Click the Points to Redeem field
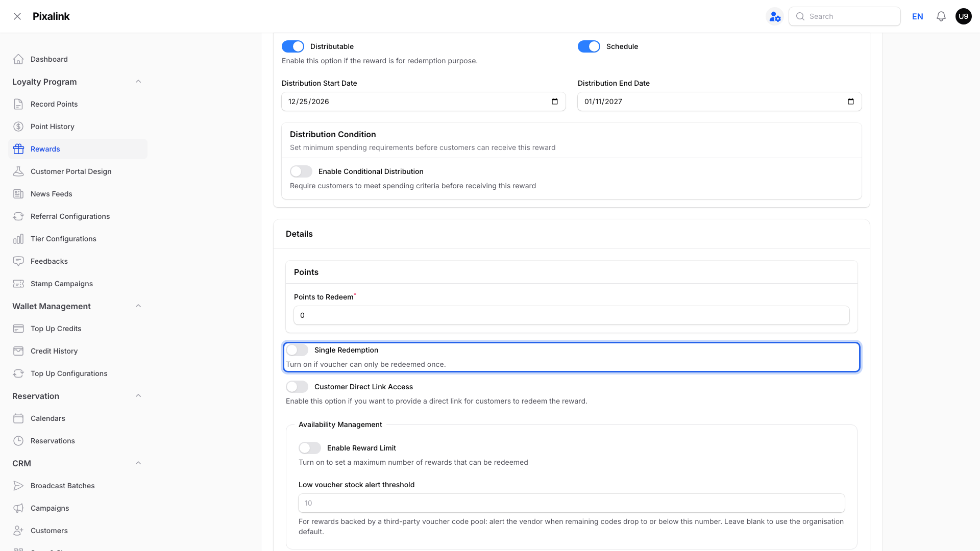The image size is (980, 551). point(572,315)
